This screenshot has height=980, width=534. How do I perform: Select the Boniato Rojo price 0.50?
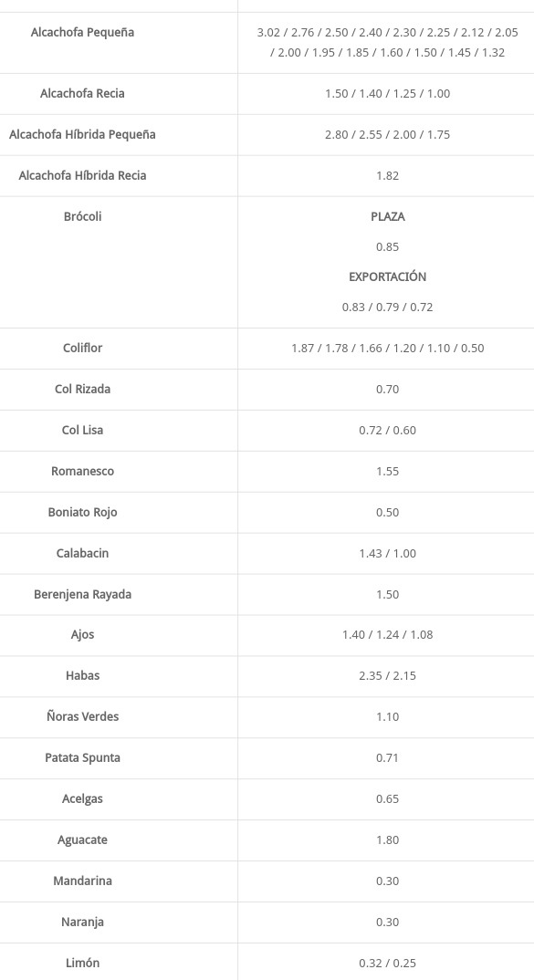click(387, 513)
